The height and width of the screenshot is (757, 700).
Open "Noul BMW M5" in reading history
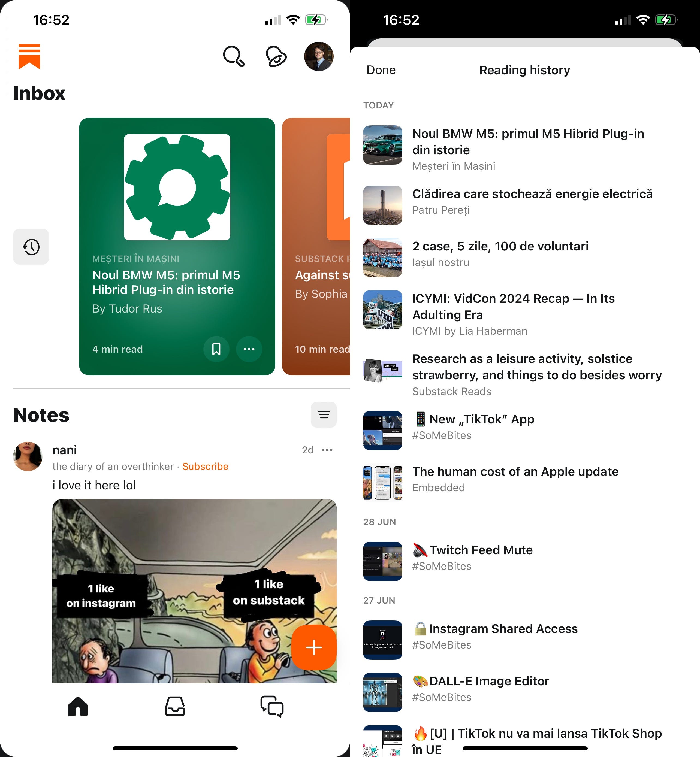525,149
